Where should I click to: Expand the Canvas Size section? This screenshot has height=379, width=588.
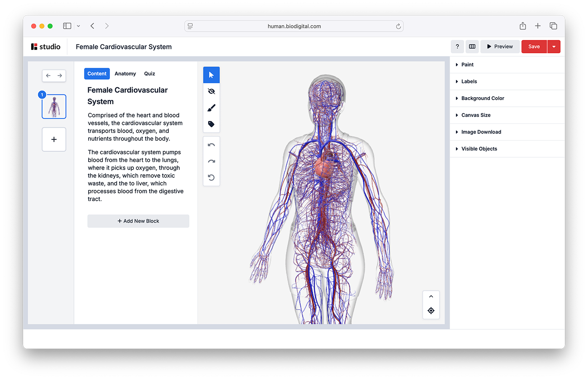pos(507,115)
